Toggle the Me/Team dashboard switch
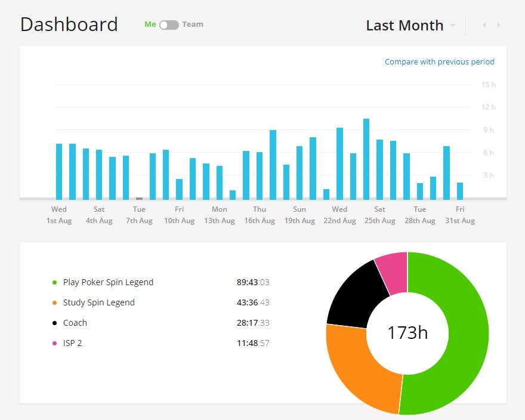Viewport: 525px width, 420px height. (x=169, y=25)
